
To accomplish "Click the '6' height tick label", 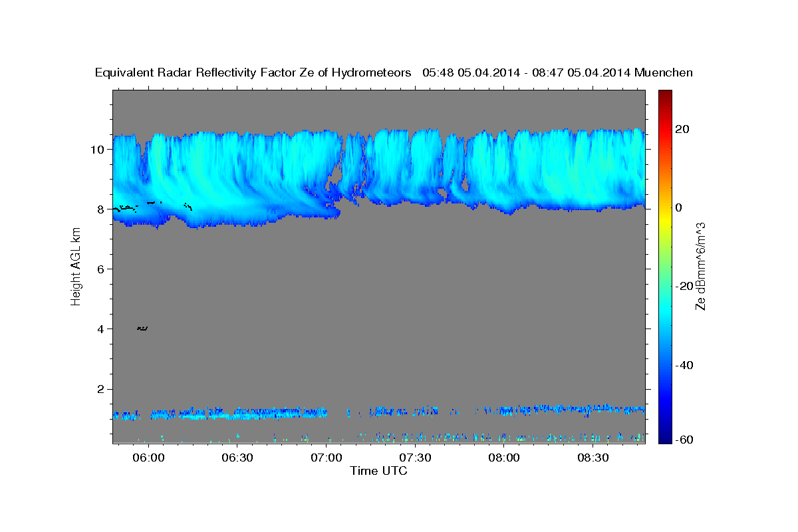I will [x=102, y=269].
